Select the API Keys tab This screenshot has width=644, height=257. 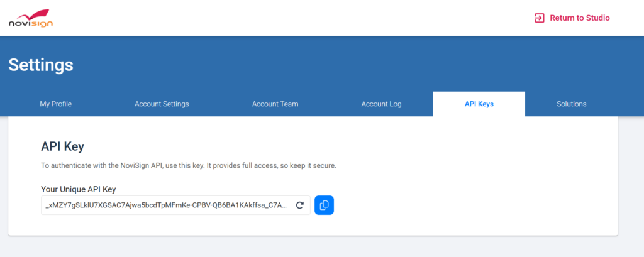click(x=479, y=104)
